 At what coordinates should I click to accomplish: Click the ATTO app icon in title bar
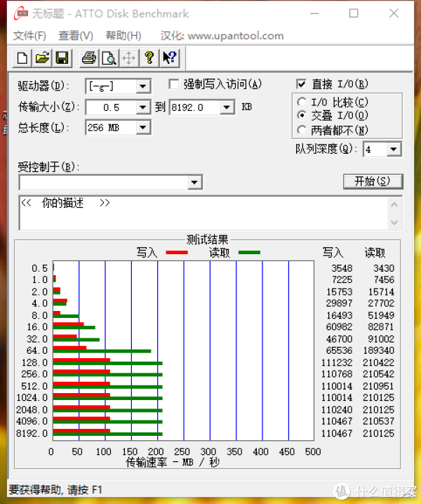[x=21, y=13]
